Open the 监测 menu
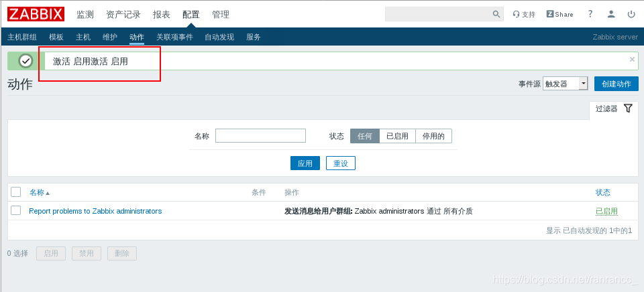This screenshot has width=644, height=292. point(85,14)
